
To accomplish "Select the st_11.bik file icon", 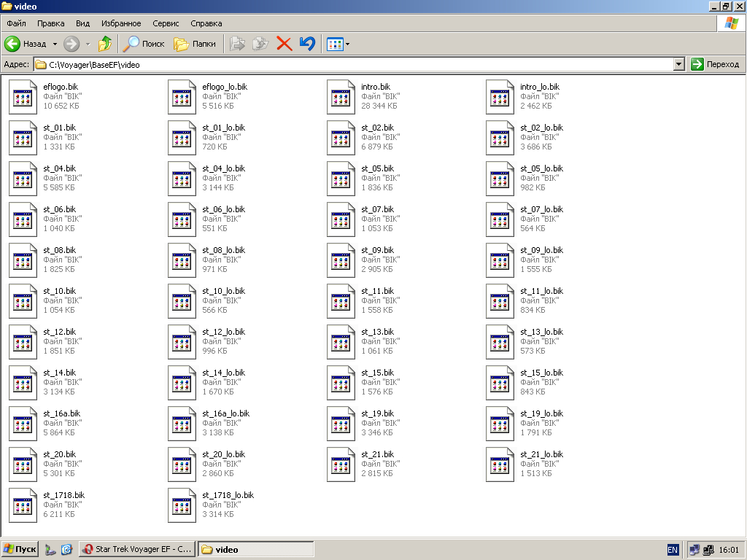I will [341, 302].
